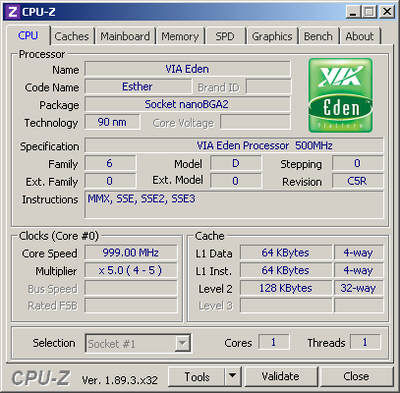The width and height of the screenshot is (400, 393).
Task: Click the empty Rated FSB field
Action: point(131,305)
